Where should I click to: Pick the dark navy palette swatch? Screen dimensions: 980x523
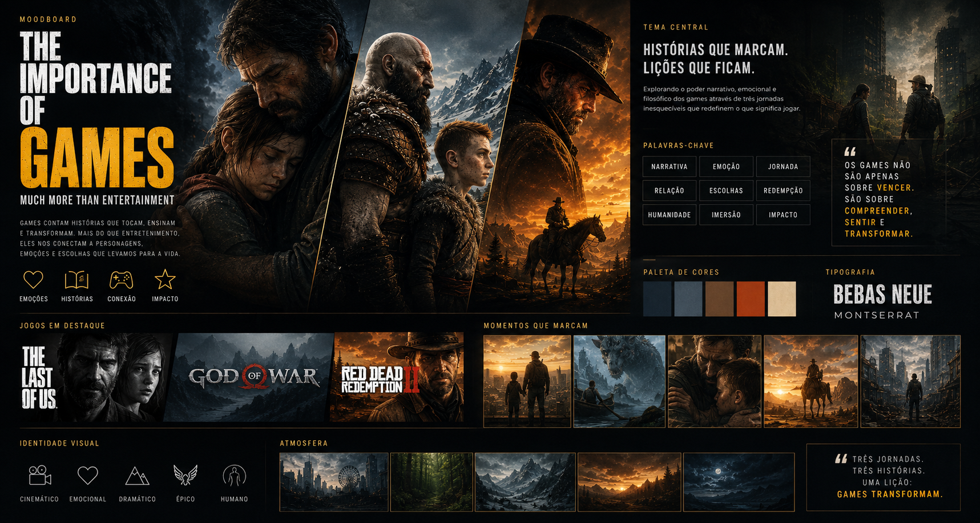tap(658, 299)
